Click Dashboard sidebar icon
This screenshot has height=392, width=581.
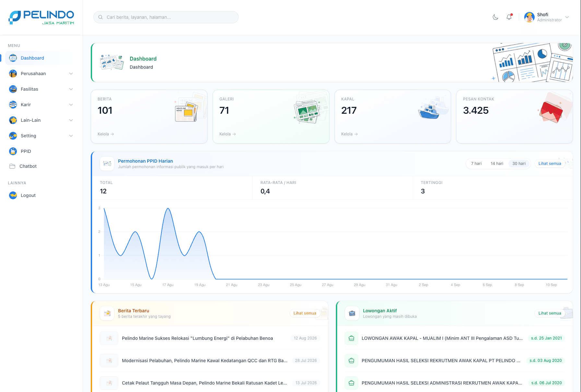pyautogui.click(x=13, y=58)
